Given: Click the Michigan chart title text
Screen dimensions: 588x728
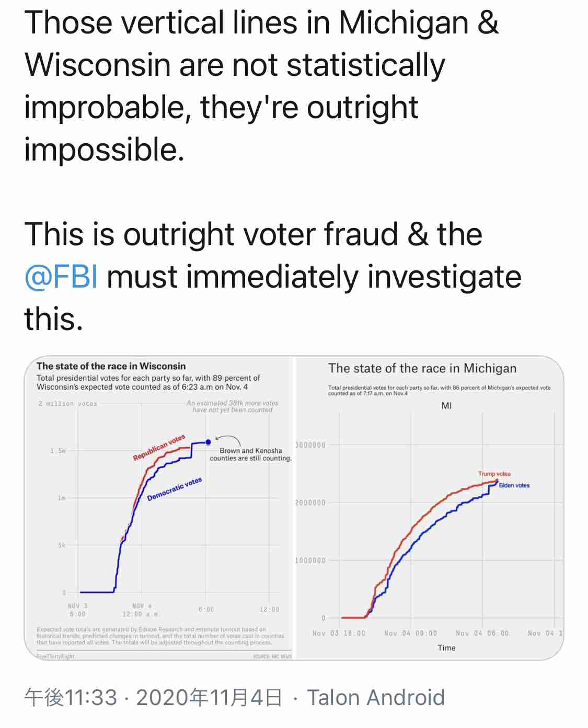Looking at the screenshot, I should point(422,368).
